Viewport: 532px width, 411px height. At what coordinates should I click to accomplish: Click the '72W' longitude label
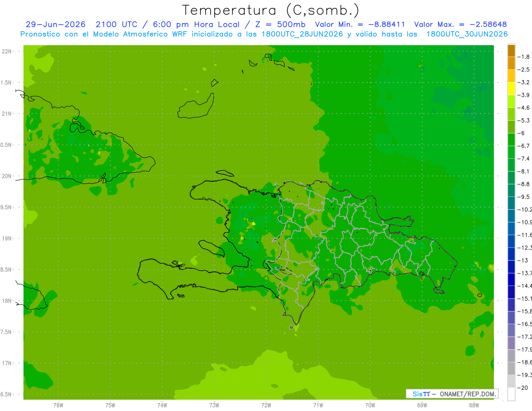266,405
